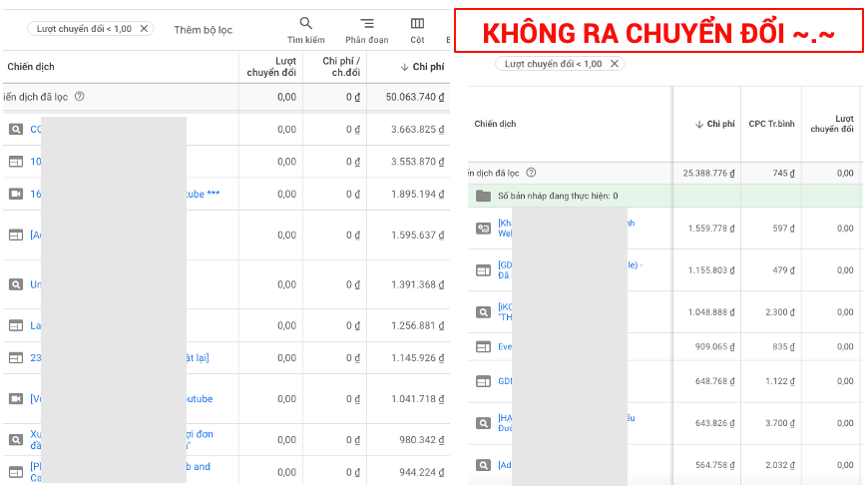Viewport: 868px width, 490px height.
Task: Click video campaign icon in 1.895.194 đ row
Action: tap(16, 194)
